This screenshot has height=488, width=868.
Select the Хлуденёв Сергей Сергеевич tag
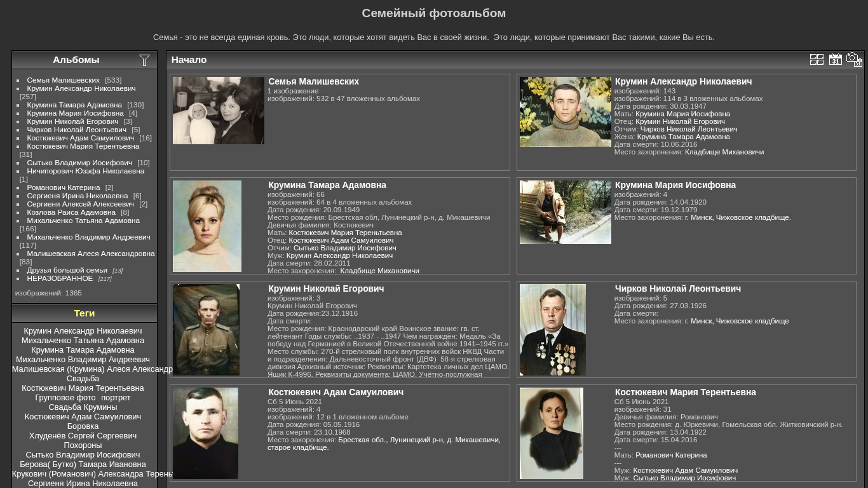(x=83, y=436)
